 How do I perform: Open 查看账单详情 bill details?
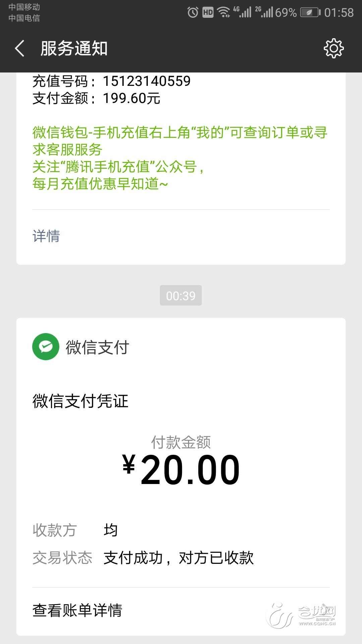point(77,610)
